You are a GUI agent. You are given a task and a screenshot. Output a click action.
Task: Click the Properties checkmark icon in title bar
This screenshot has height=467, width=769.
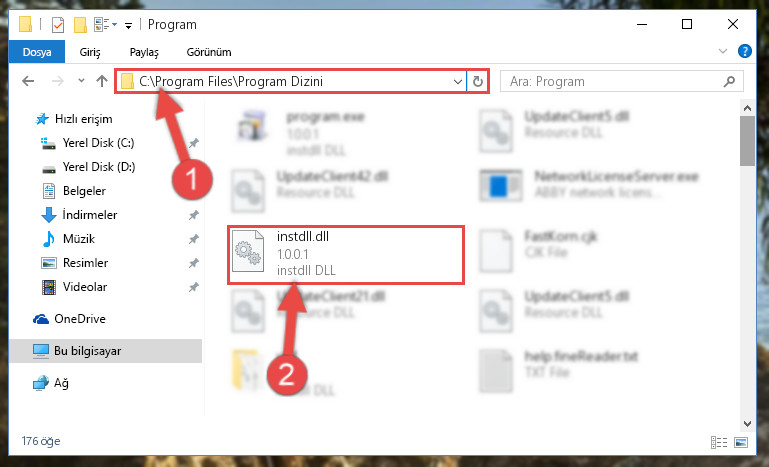coord(58,25)
